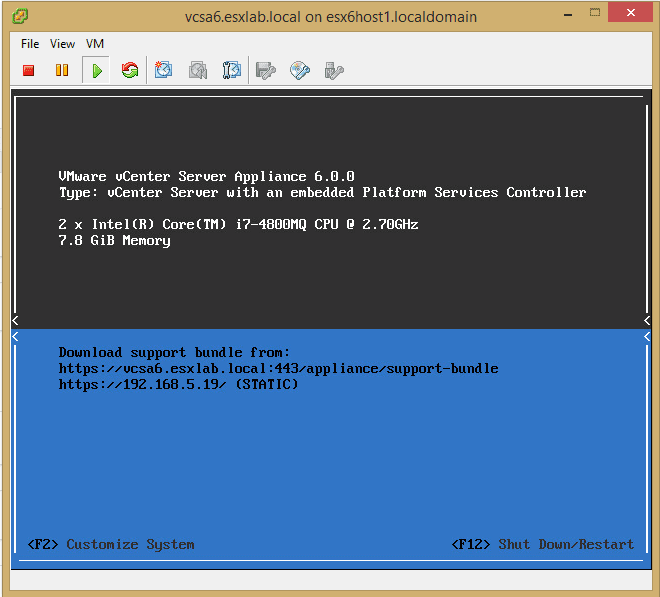This screenshot has width=660, height=597.
Task: Click the CD/DVD drive connect icon
Action: [300, 71]
